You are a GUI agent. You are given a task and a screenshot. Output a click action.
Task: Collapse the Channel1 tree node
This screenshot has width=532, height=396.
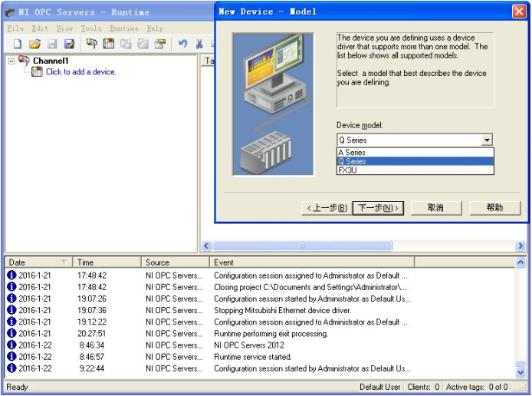click(11, 61)
